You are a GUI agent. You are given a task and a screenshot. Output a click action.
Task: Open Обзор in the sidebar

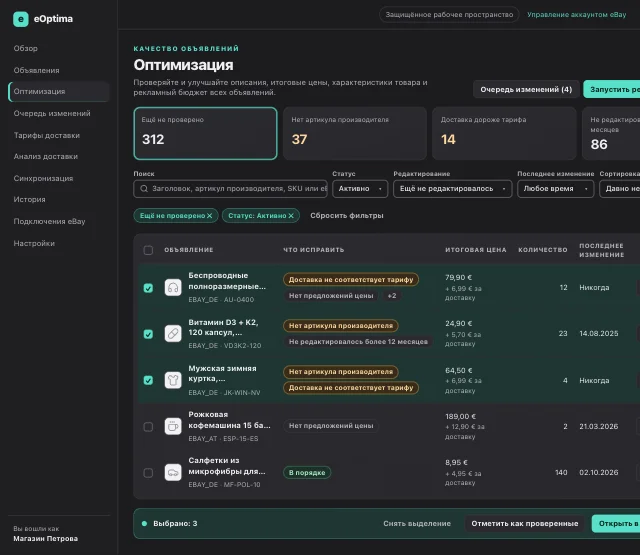pyautogui.click(x=25, y=48)
